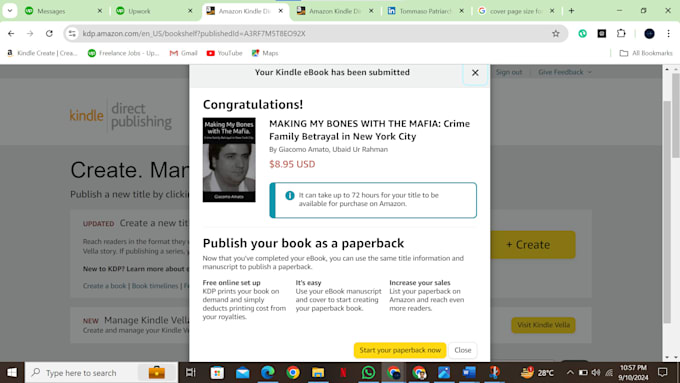
Task: Open Netflix from taskbar
Action: [x=343, y=373]
